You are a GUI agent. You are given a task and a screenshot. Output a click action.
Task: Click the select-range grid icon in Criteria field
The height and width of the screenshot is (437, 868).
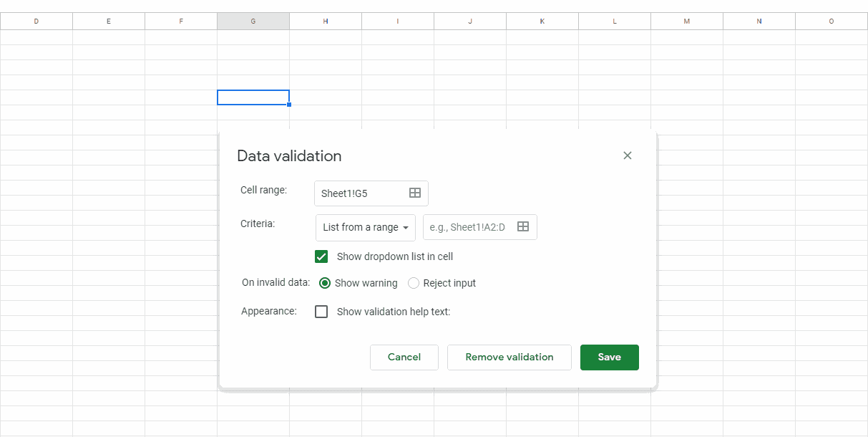coord(523,226)
